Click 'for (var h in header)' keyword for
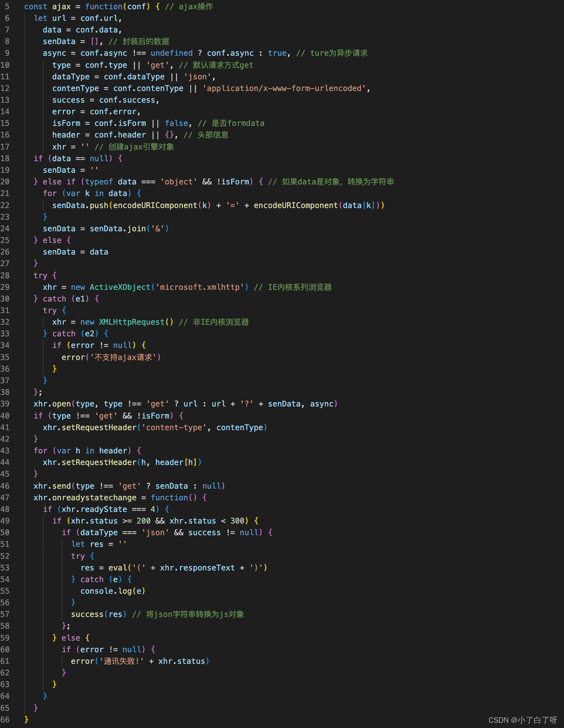Viewport: 564px width, 728px height. (40, 451)
